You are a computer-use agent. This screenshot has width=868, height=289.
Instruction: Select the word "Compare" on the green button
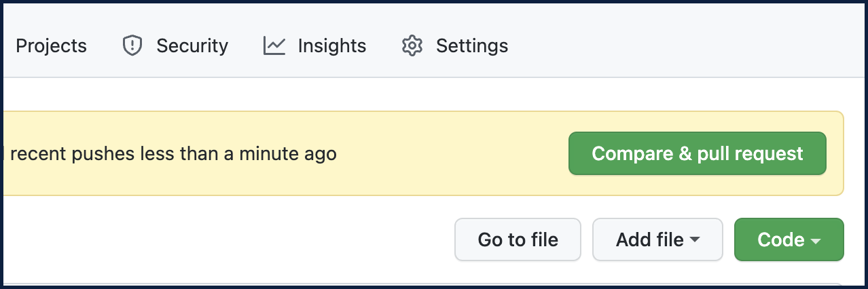pyautogui.click(x=627, y=153)
